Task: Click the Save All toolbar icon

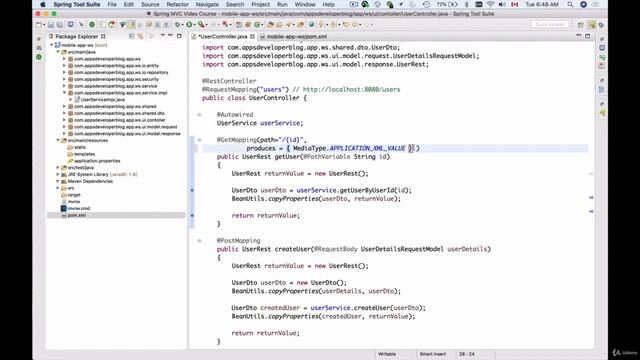Action: (x=60, y=25)
